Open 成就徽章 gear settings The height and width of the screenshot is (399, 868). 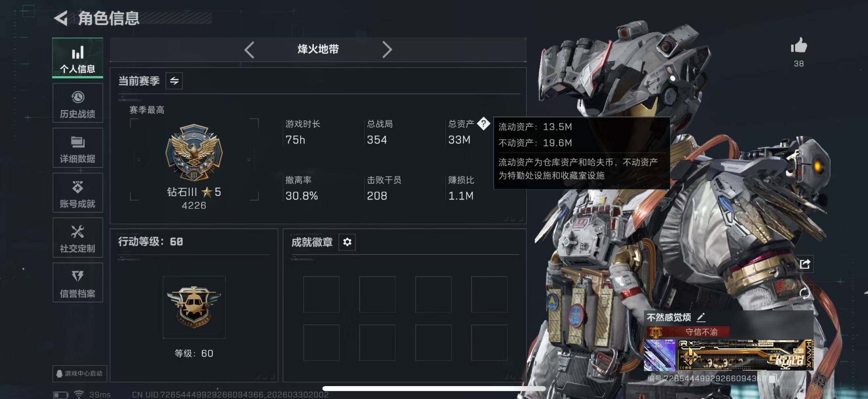pyautogui.click(x=347, y=242)
